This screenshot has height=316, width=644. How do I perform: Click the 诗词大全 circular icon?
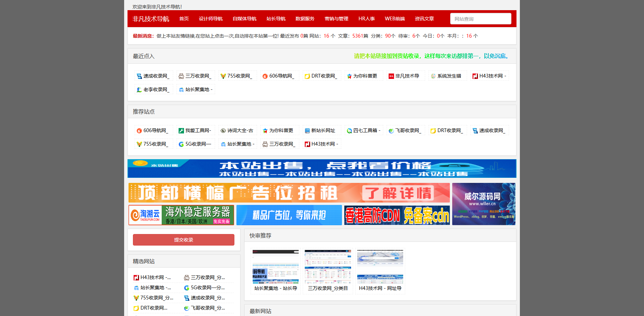pyautogui.click(x=223, y=130)
